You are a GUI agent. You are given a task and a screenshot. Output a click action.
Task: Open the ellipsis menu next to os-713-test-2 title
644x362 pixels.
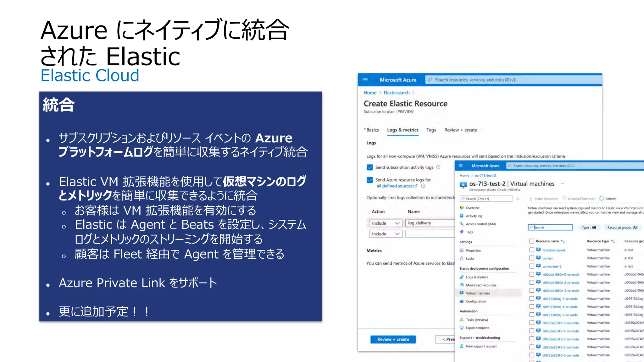coord(563,184)
